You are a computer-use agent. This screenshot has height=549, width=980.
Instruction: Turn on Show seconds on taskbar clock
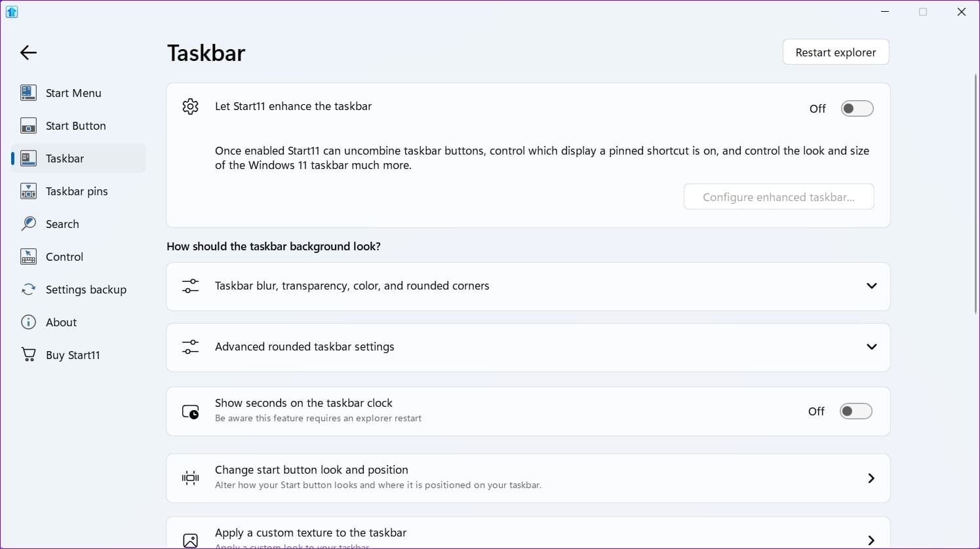[855, 411]
